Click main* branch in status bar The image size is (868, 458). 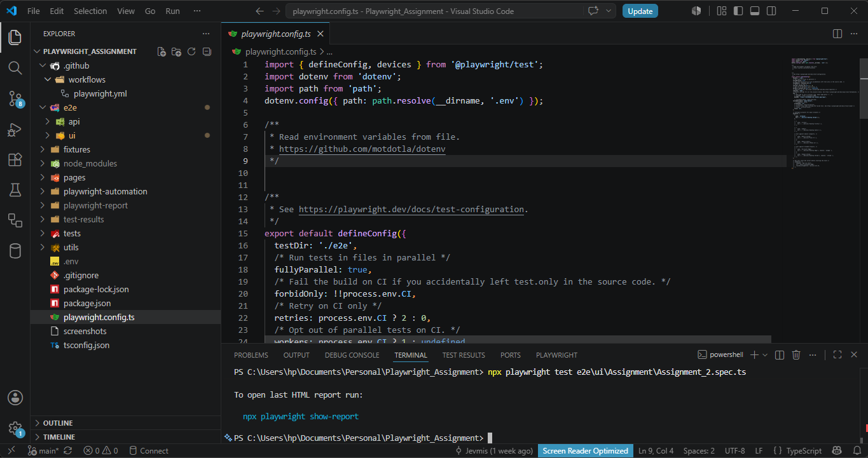43,451
